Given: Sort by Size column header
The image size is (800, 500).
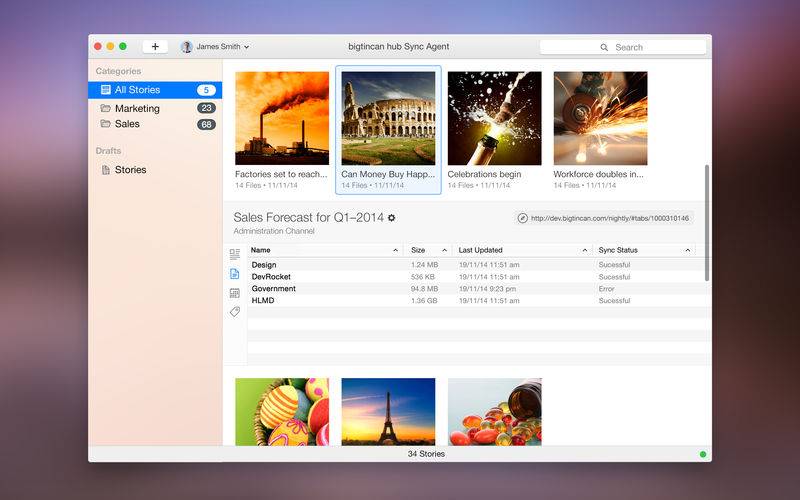Looking at the screenshot, I should (429, 250).
